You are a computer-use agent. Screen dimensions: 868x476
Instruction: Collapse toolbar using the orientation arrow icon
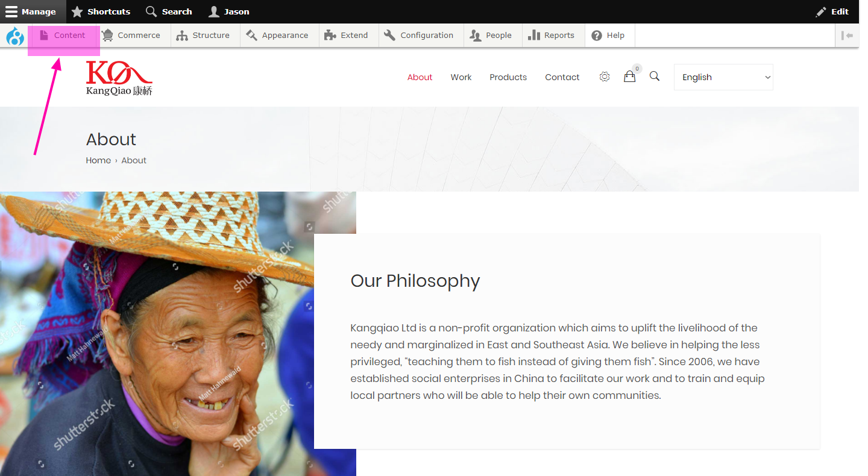848,36
